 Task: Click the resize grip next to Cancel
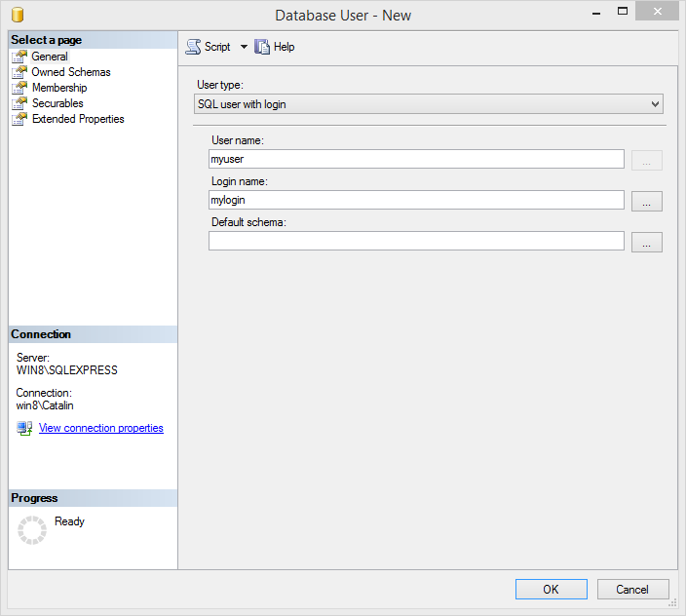pos(672,603)
